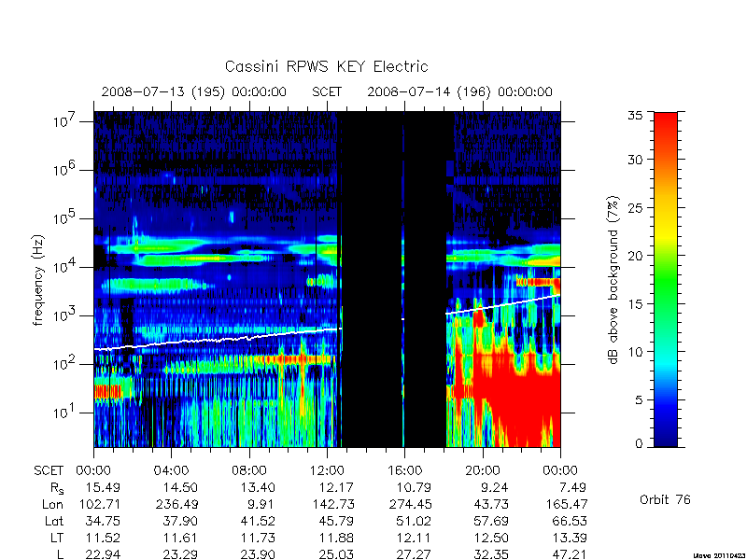Click the 'Rs' row header

57,488
